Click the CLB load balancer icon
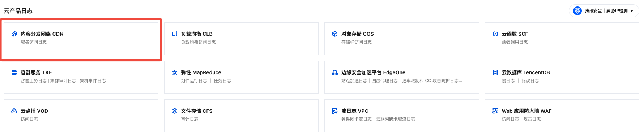The width and height of the screenshot is (644, 138). (175, 34)
